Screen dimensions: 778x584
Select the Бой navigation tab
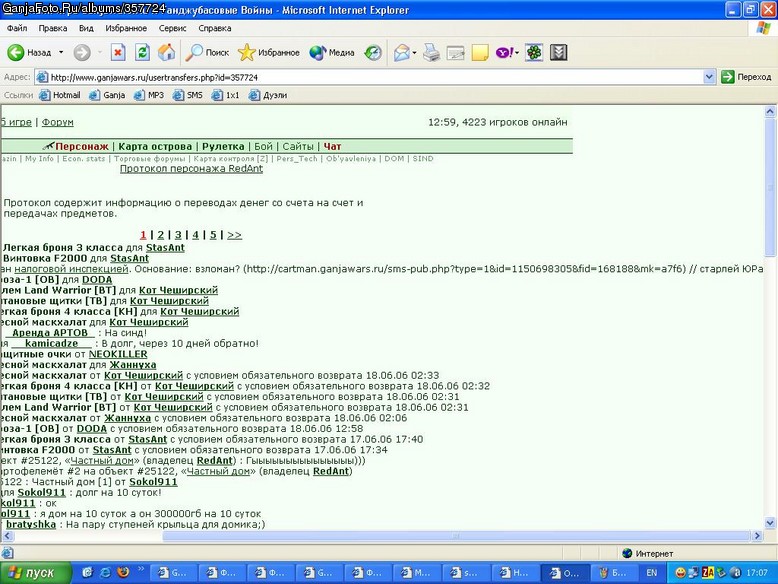click(263, 146)
